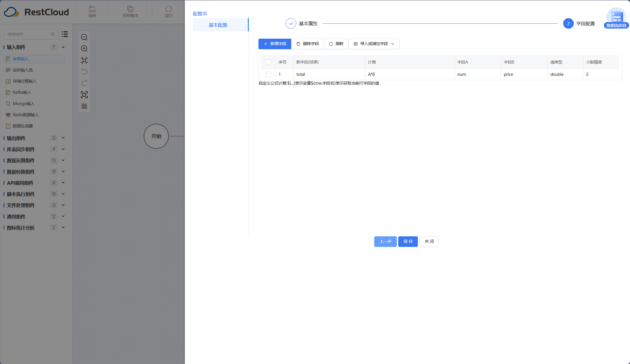Click the 开始 node on canvas
The width and height of the screenshot is (630, 364).
pyautogui.click(x=156, y=136)
